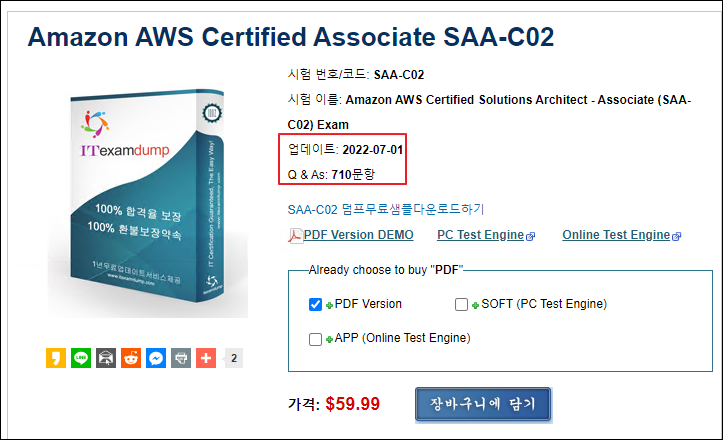Open the Online Test Engine link
The image size is (723, 440).
616,235
